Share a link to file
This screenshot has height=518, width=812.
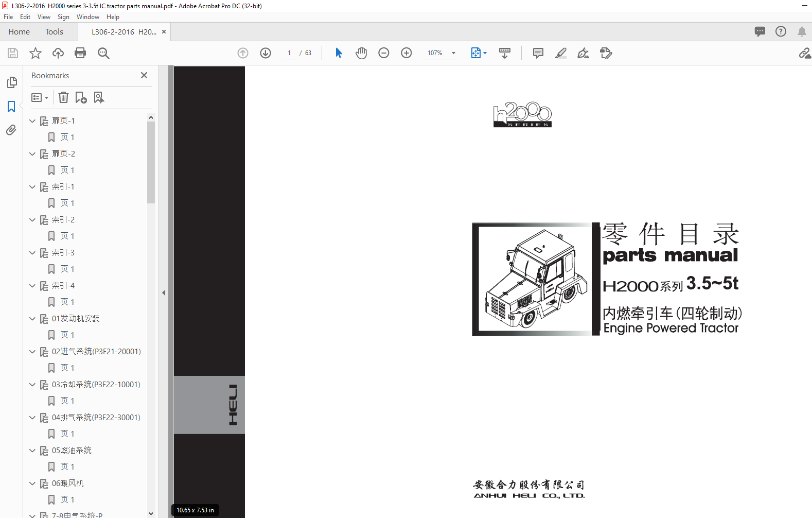[805, 53]
